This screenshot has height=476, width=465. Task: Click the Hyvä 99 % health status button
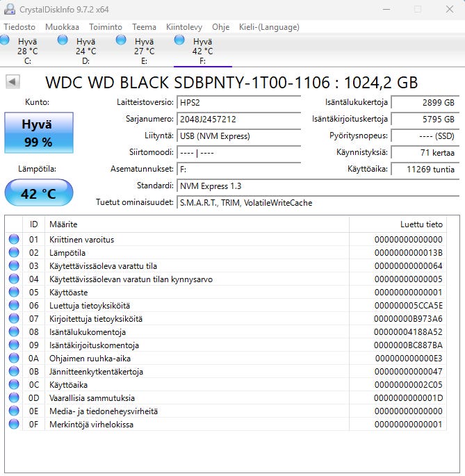(x=38, y=133)
